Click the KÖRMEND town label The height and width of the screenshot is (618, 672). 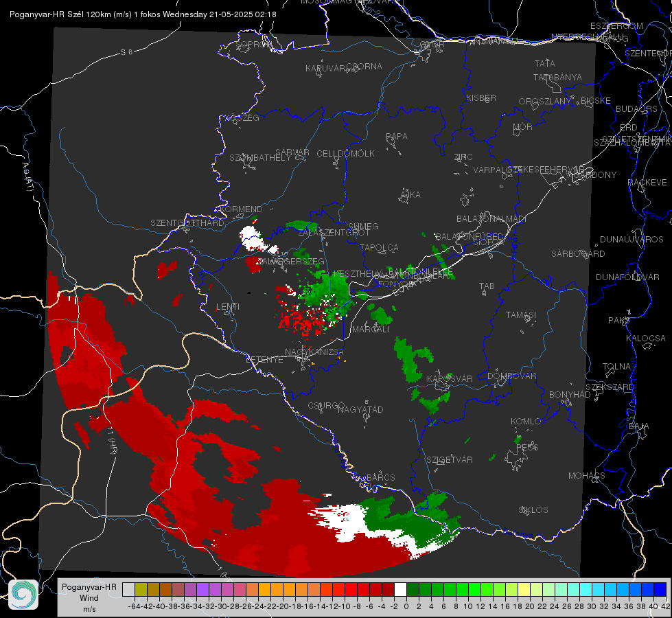[x=240, y=209]
